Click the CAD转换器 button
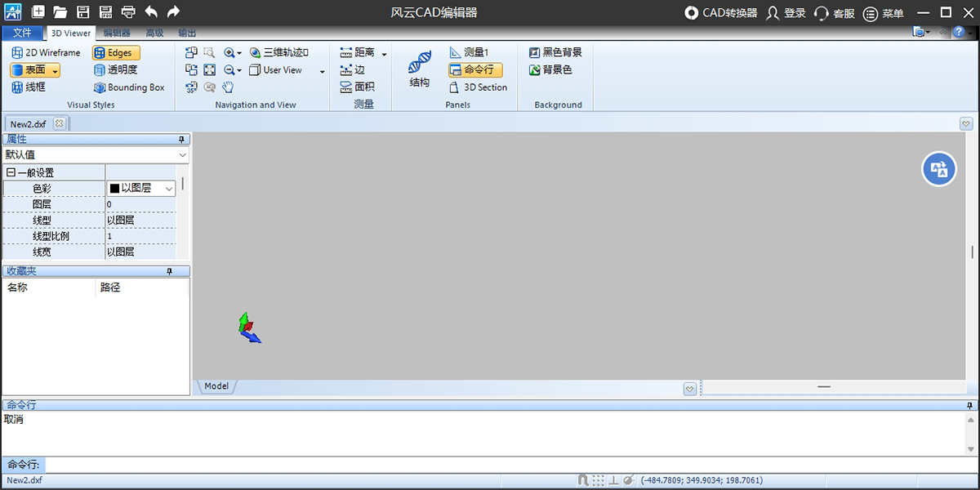Image resolution: width=980 pixels, height=490 pixels. click(x=721, y=13)
